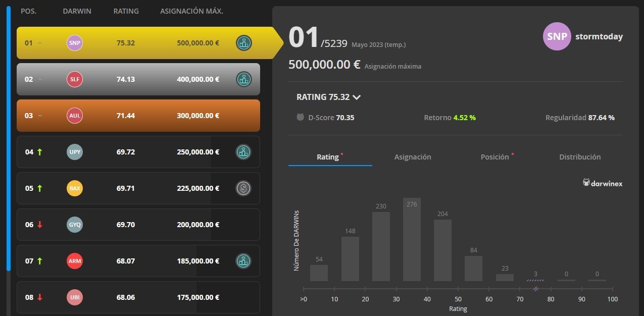Click the D-Score 70.35 value
Screen dimensions: 644x316
[x=345, y=118]
